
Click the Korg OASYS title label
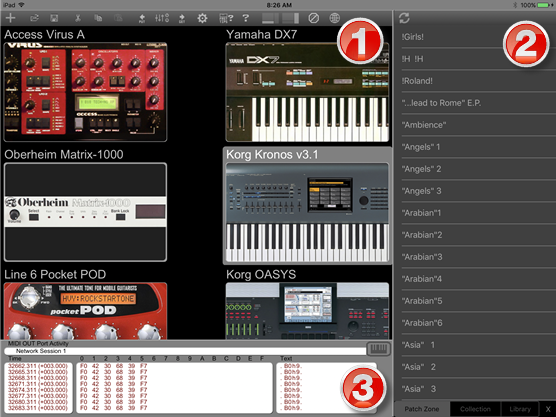pyautogui.click(x=261, y=274)
